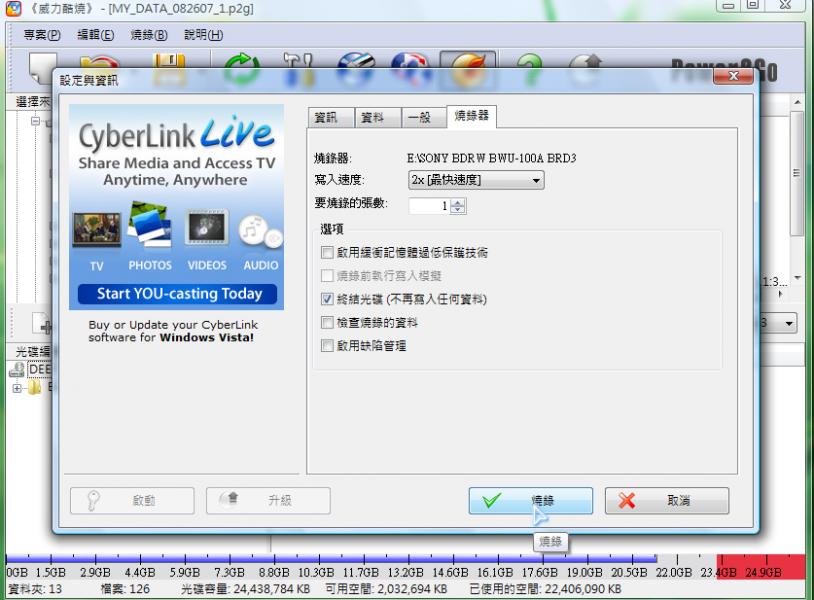Switch to the 資訊 tab
The height and width of the screenshot is (600, 814).
[326, 117]
